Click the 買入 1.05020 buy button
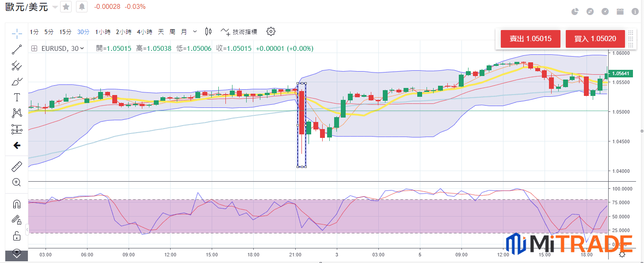644x263 pixels. pyautogui.click(x=595, y=39)
